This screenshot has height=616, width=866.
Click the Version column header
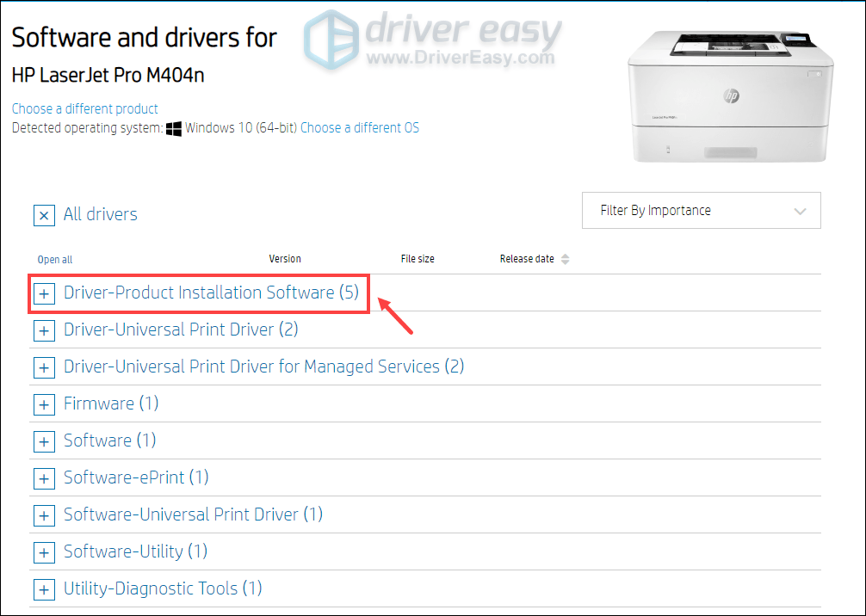click(285, 258)
